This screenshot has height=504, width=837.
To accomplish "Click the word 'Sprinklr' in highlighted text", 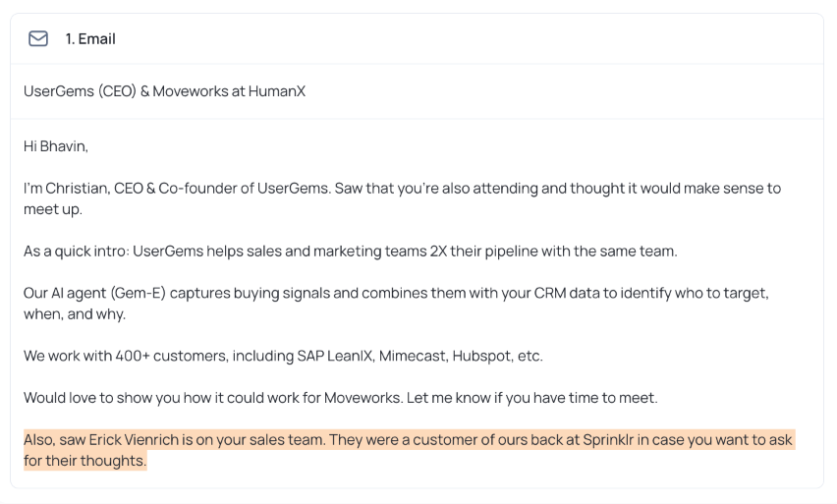I will coord(608,440).
